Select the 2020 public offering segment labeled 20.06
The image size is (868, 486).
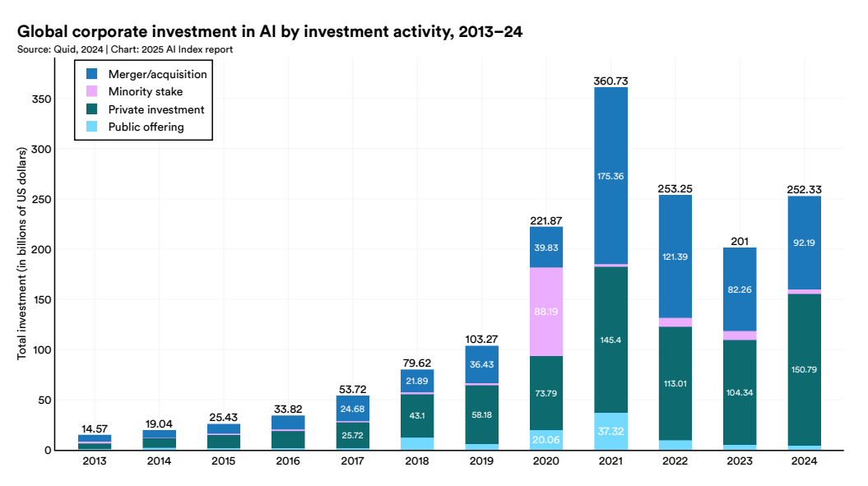click(545, 440)
